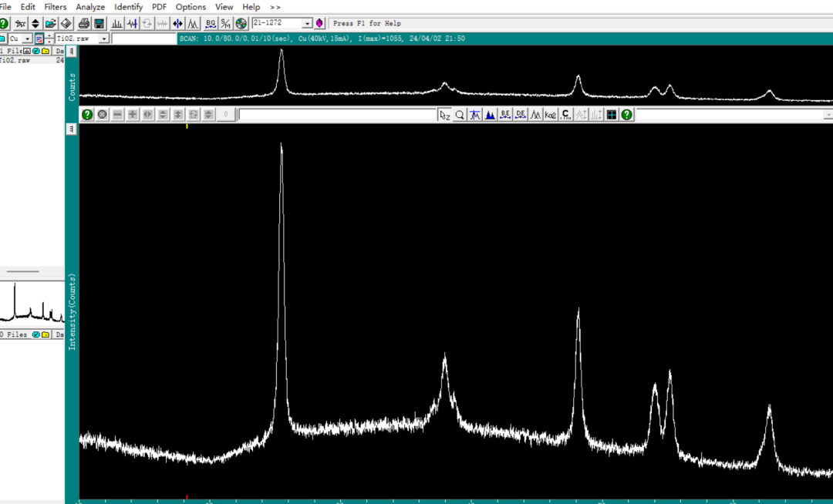Open the Cu anode dropdown
833x504 pixels.
coord(27,39)
